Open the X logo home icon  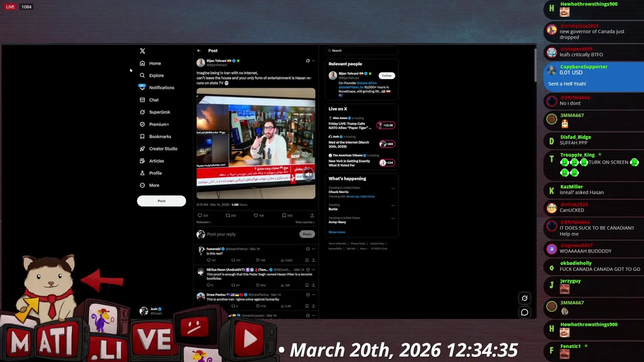(x=142, y=51)
